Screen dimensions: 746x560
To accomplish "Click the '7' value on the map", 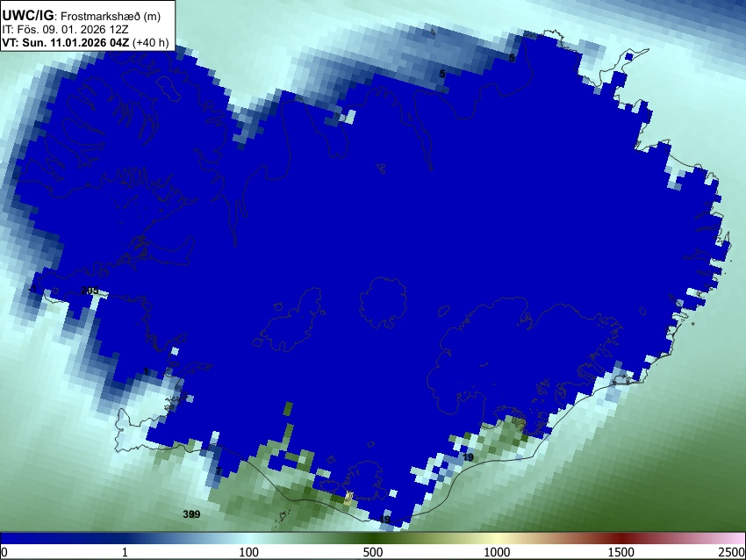I will [x=219, y=471].
